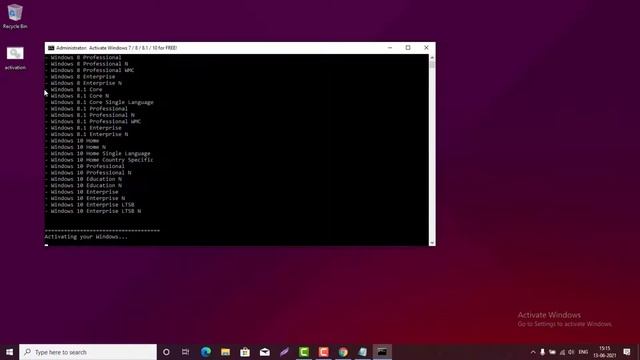Click the console scrollbar up arrow
This screenshot has height=360, width=640.
coord(432,58)
